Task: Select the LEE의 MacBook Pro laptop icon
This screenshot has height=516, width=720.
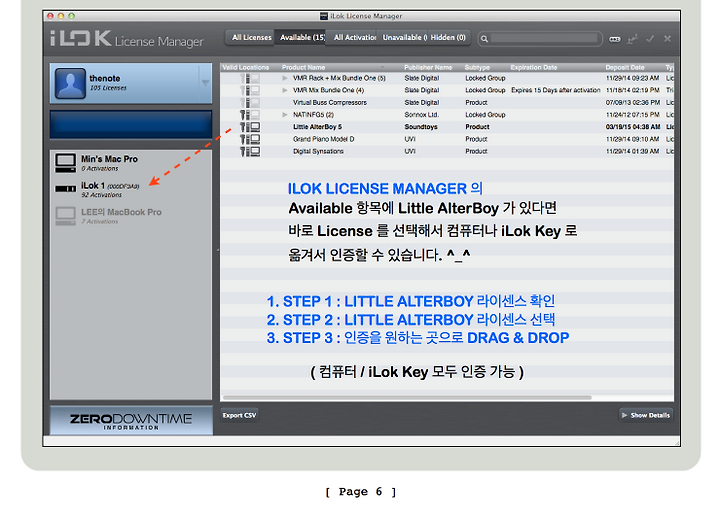Action: pyautogui.click(x=66, y=216)
